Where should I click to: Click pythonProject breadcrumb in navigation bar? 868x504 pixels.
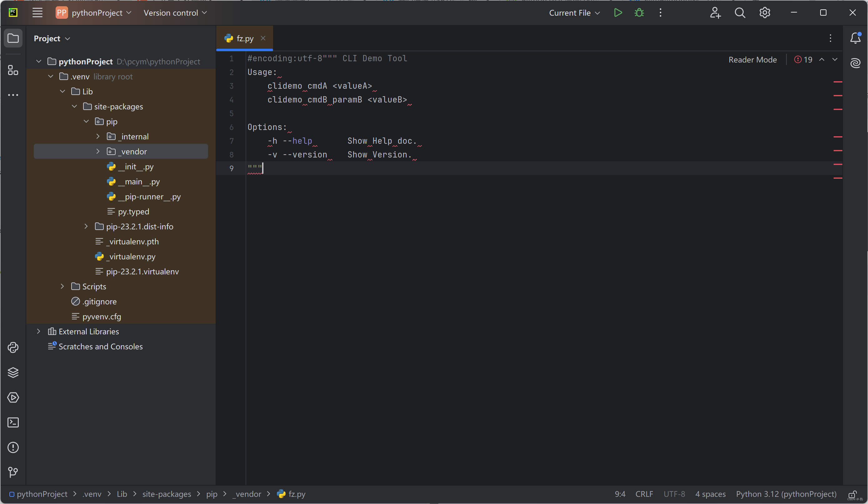(x=38, y=494)
